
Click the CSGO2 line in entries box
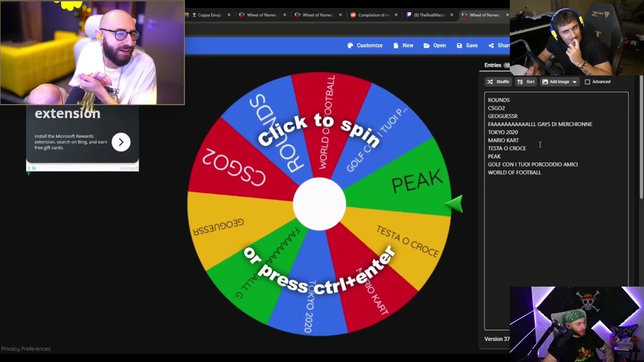tap(496, 108)
